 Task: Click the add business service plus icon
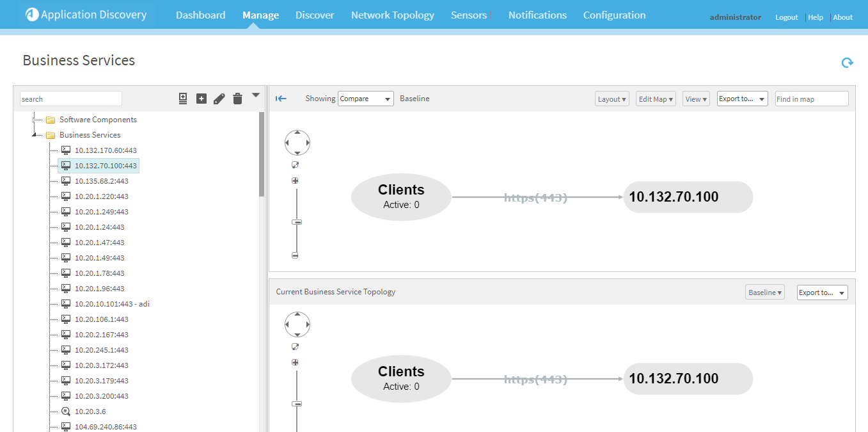pos(201,99)
